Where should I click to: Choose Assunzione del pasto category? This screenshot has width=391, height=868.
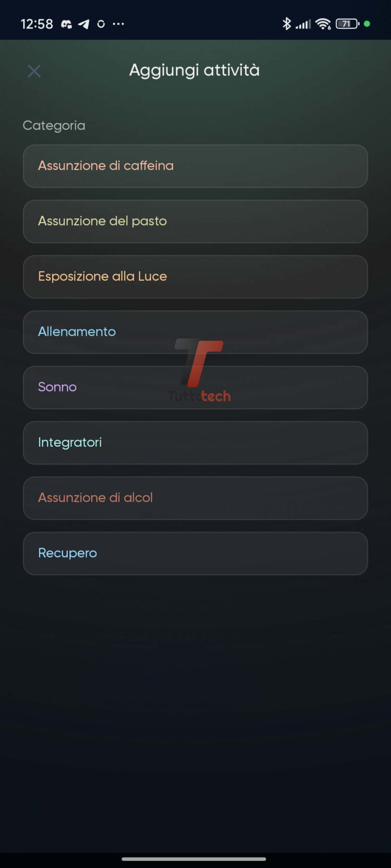(195, 221)
